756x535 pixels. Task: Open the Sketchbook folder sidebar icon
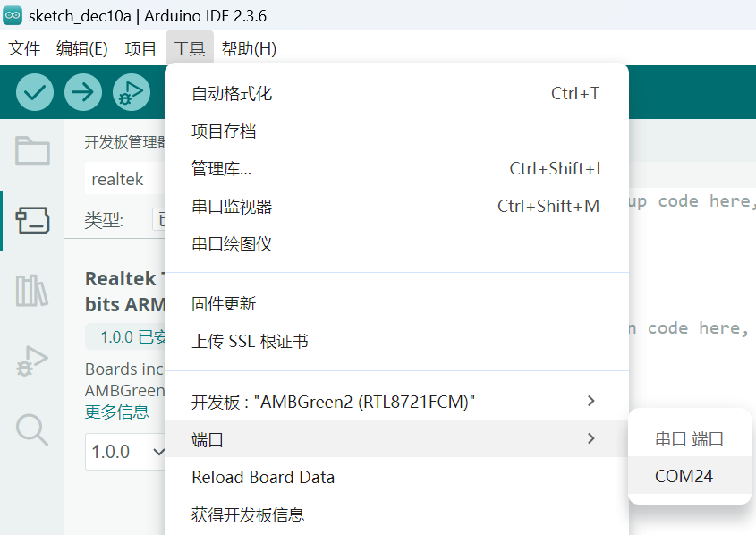[x=32, y=150]
